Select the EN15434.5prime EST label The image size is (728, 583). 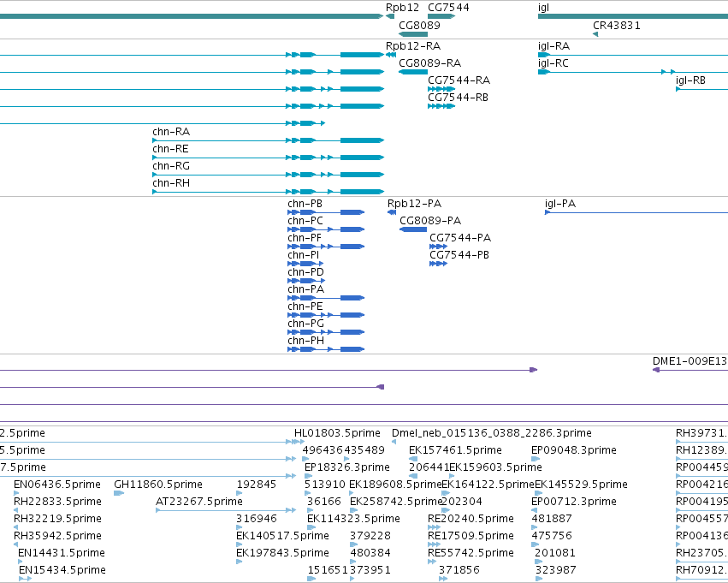[62, 570]
